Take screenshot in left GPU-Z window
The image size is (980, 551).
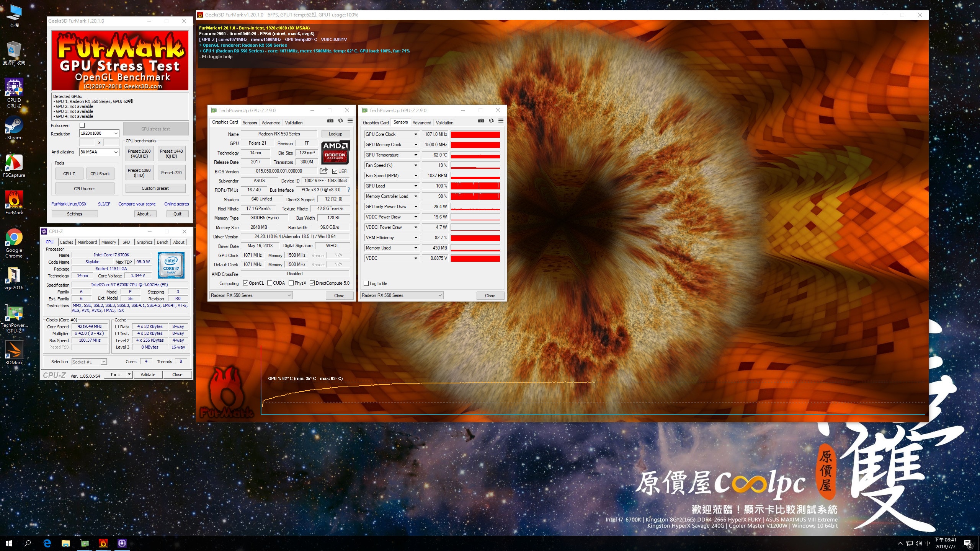point(330,121)
